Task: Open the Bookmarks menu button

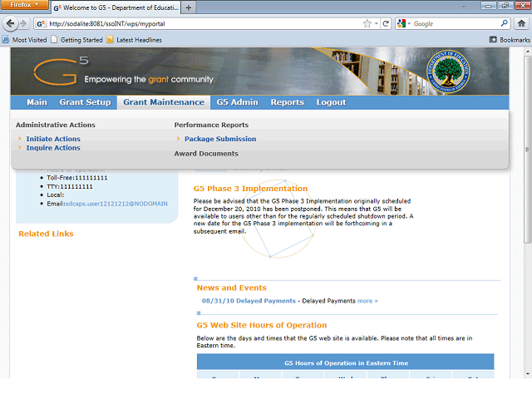Action: 510,40
